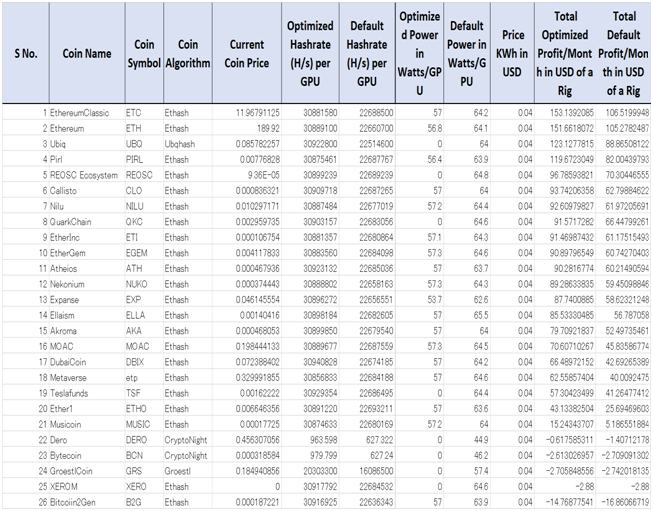Screen dimensions: 653x511
Task: Click the GroestlCoin name cell
Action: pos(87,471)
